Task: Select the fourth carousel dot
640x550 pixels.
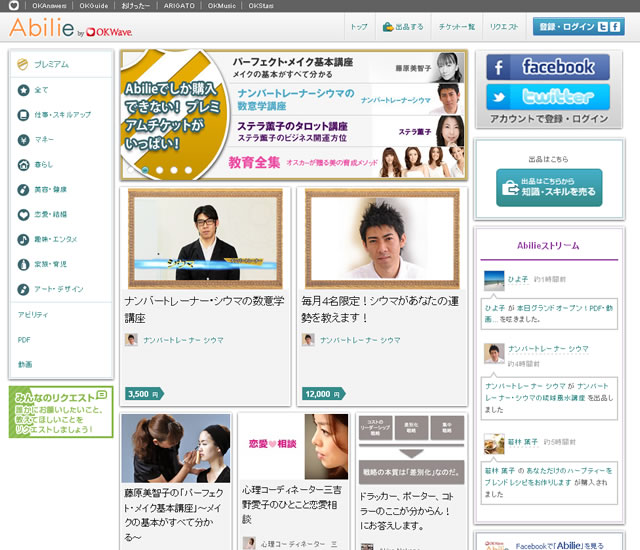Action: point(174,170)
